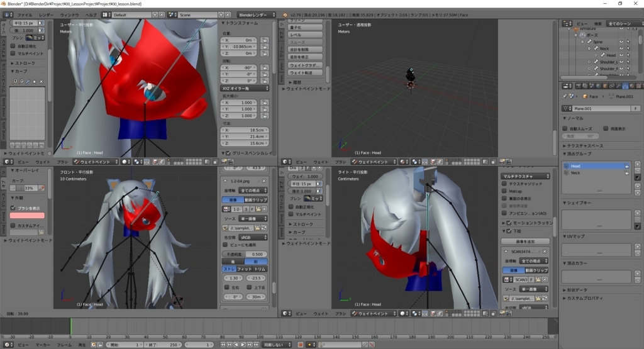Open ブラシ menu in top-left viewport header
Viewport: 644px width, 349px height.
[62, 162]
